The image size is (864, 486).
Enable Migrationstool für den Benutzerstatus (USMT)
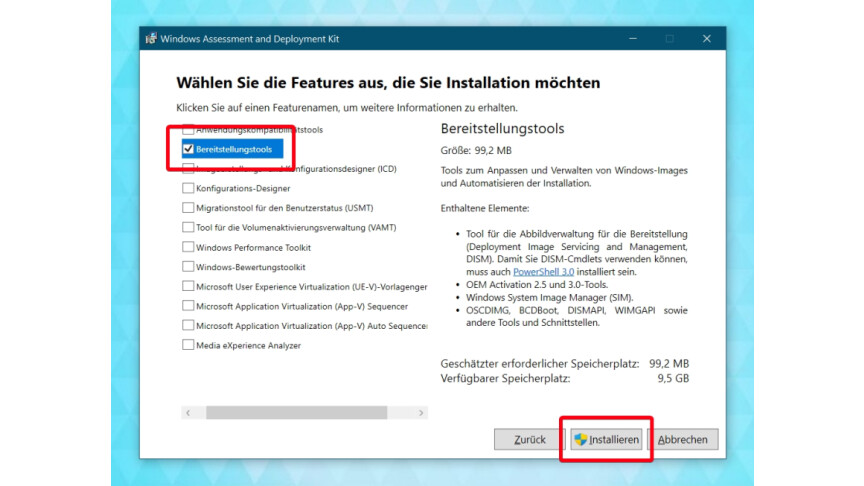click(x=188, y=208)
